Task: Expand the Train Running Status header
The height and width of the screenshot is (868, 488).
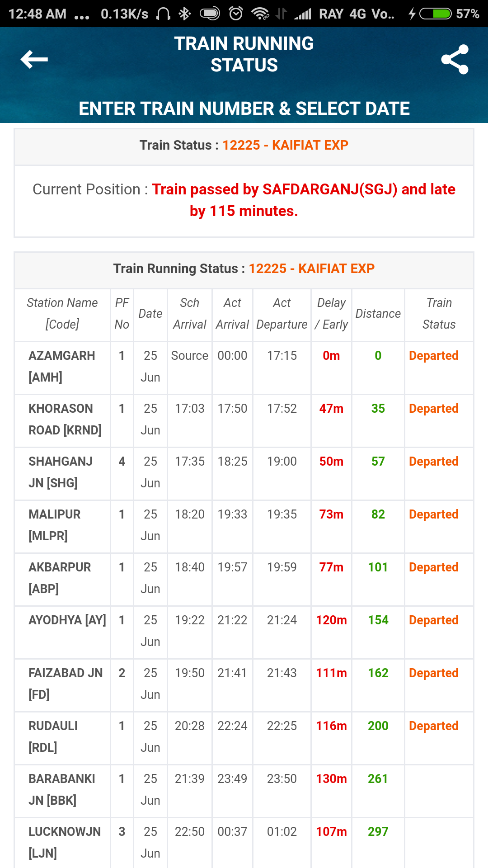Action: click(x=244, y=268)
